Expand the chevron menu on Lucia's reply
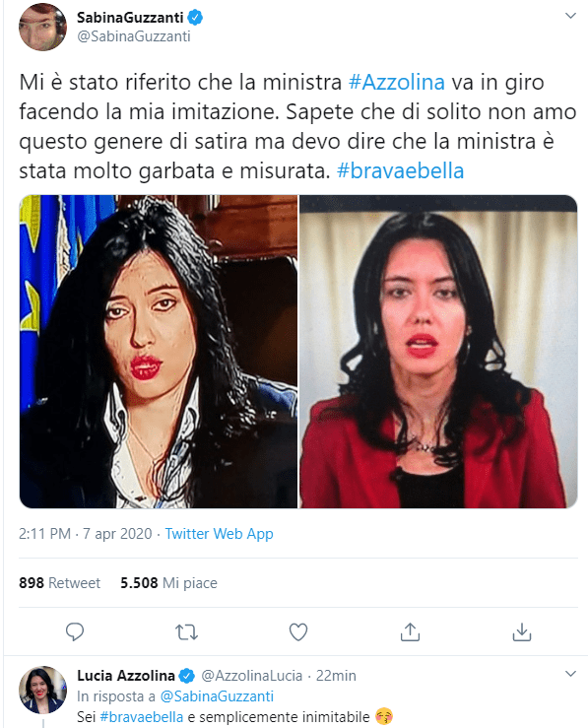Image resolution: width=588 pixels, height=728 pixels. [x=571, y=674]
